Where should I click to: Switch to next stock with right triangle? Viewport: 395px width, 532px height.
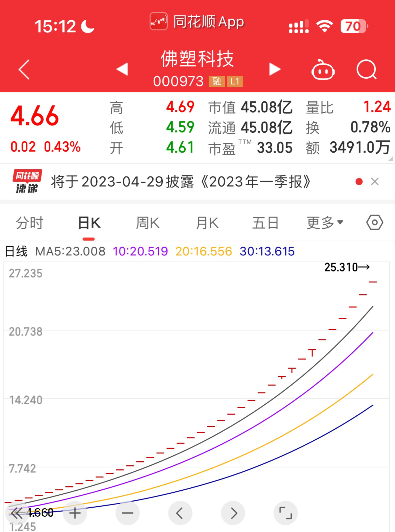coord(275,69)
